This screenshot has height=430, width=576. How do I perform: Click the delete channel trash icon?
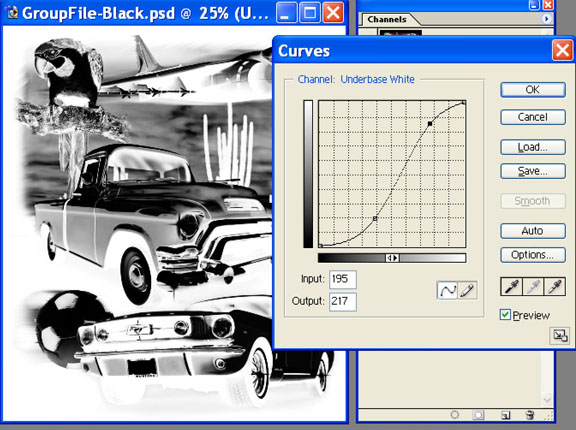pyautogui.click(x=530, y=415)
